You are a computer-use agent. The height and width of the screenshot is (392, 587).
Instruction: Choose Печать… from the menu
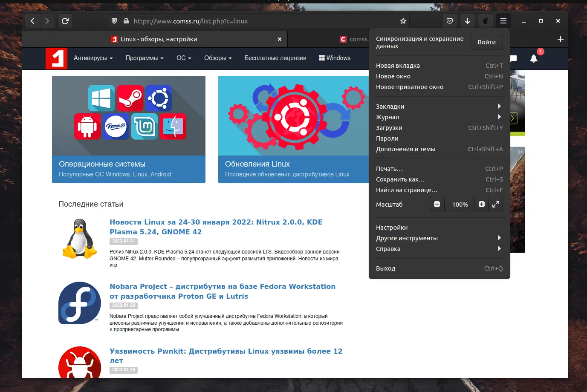tap(439, 169)
